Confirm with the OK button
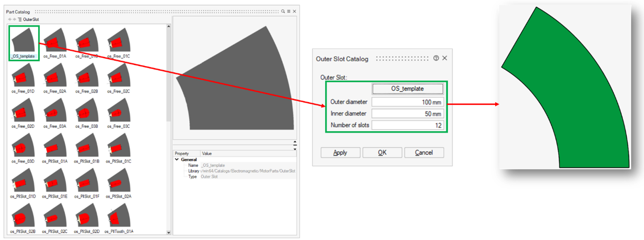 coord(382,153)
